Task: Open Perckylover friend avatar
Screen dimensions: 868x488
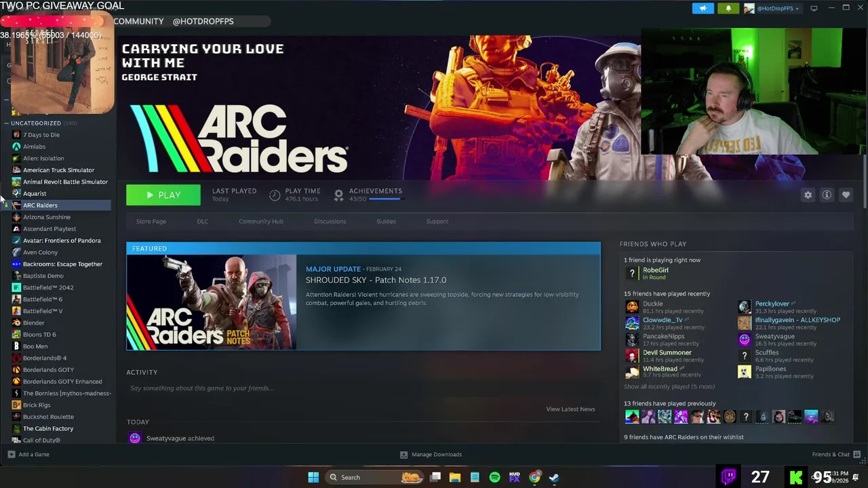Action: click(x=745, y=307)
